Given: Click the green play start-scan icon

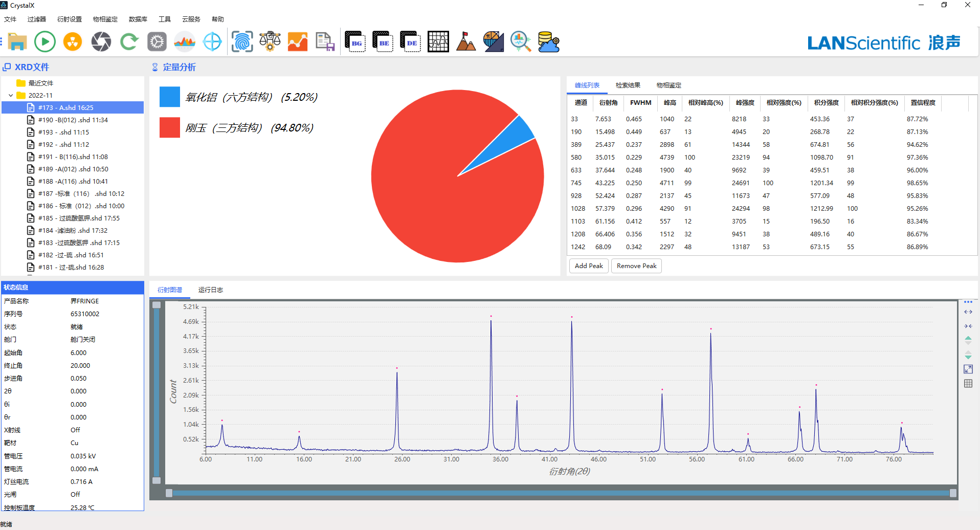Looking at the screenshot, I should tap(45, 41).
